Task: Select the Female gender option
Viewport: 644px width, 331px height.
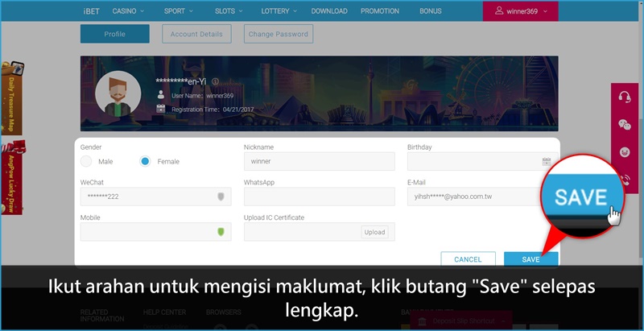Action: (x=145, y=161)
